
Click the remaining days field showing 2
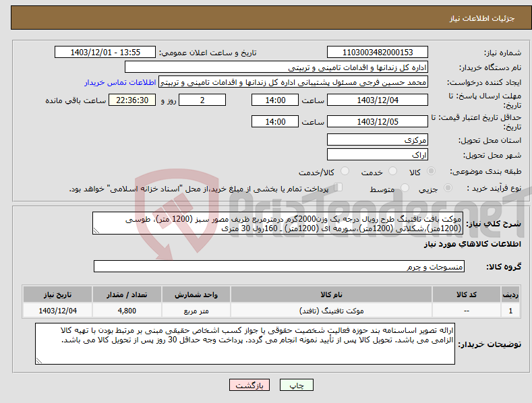pyautogui.click(x=202, y=100)
